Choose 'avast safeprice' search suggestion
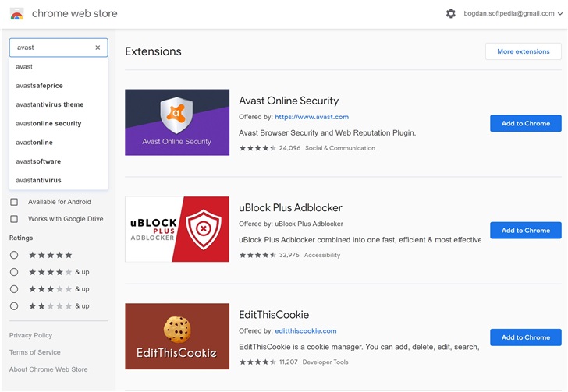This screenshot has height=392, width=568. (39, 86)
